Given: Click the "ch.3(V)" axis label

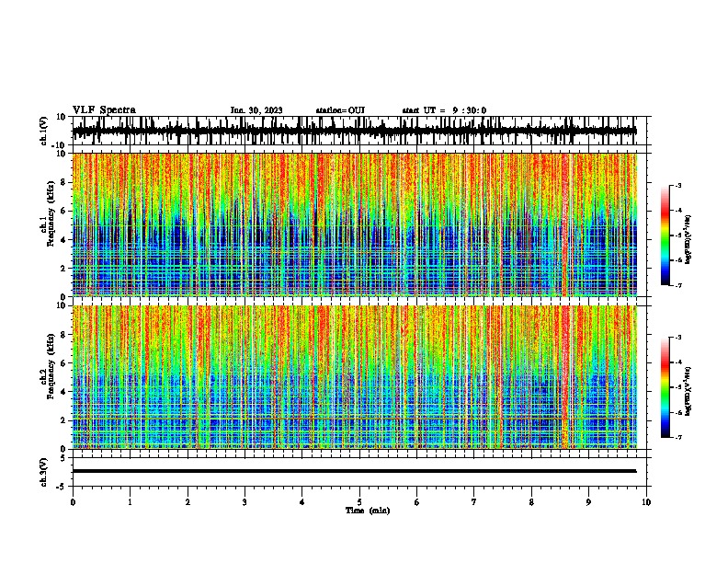Looking at the screenshot, I should 44,472.
